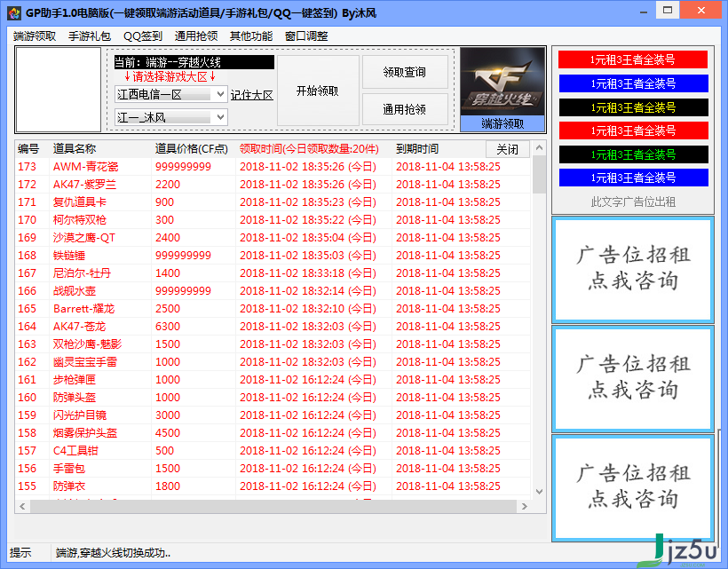
Task: Select the 双枪沙鹰-魅影 row
Action: [273, 344]
